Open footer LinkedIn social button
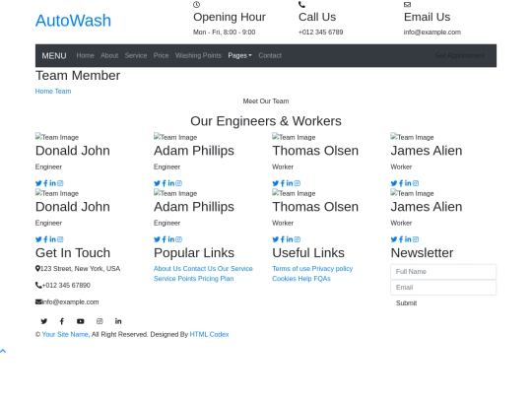 click(118, 321)
